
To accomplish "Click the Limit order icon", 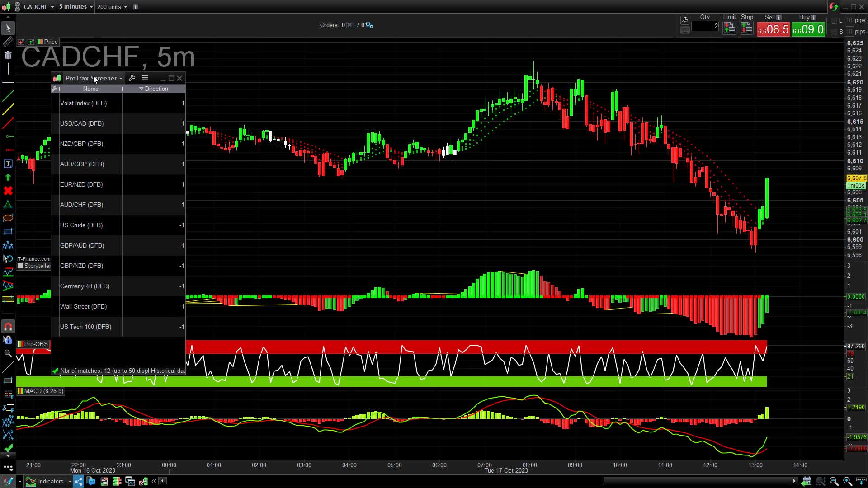I will tap(729, 29).
